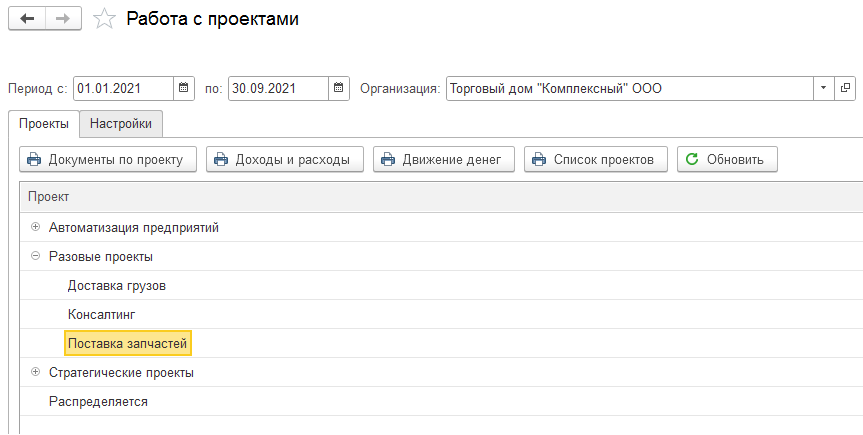This screenshot has height=435, width=863.
Task: Open organization record with the open-form icon
Action: point(845,88)
